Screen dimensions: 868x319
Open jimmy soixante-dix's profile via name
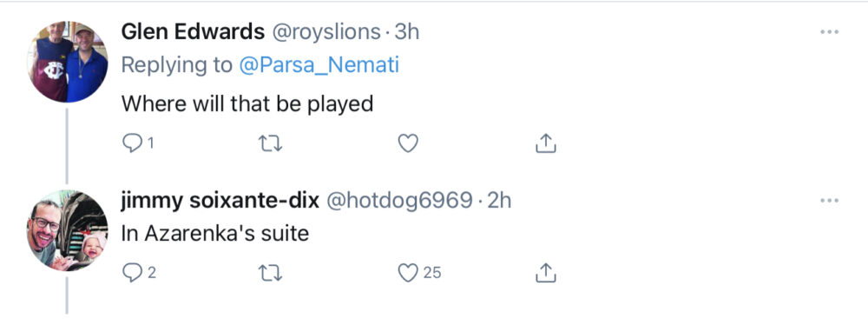coord(220,201)
